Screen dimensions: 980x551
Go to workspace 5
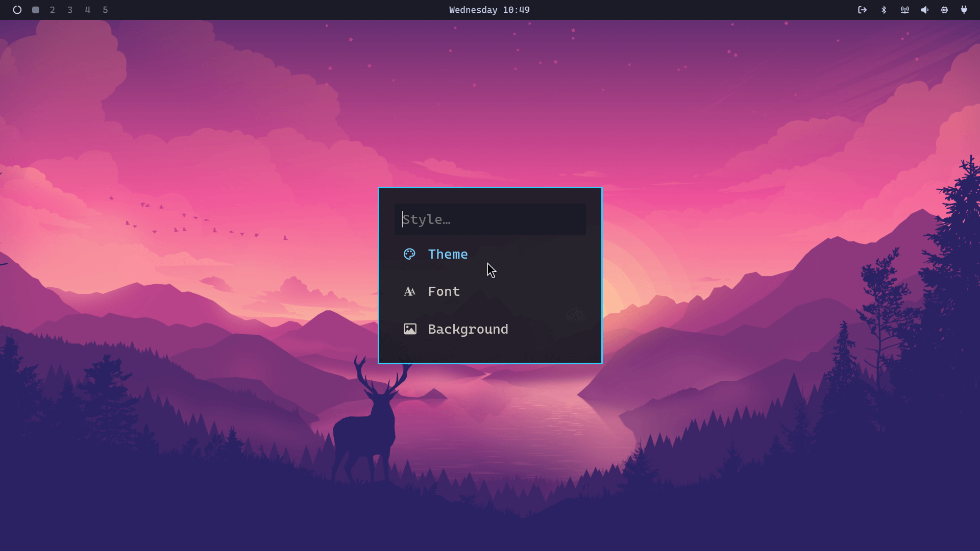[105, 10]
